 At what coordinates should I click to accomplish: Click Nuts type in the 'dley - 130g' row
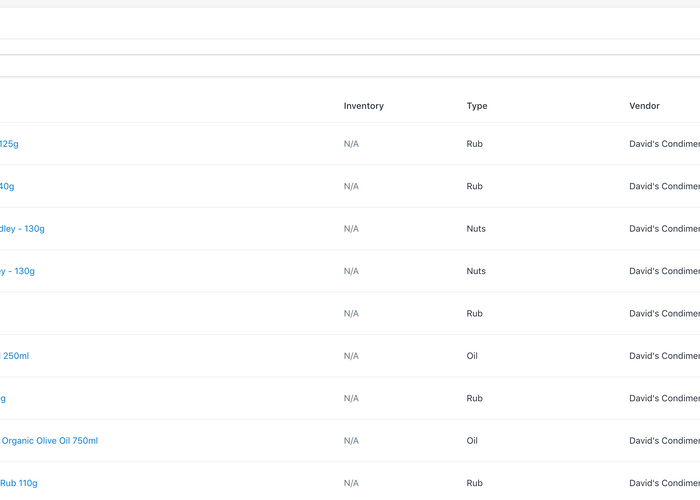tap(476, 229)
